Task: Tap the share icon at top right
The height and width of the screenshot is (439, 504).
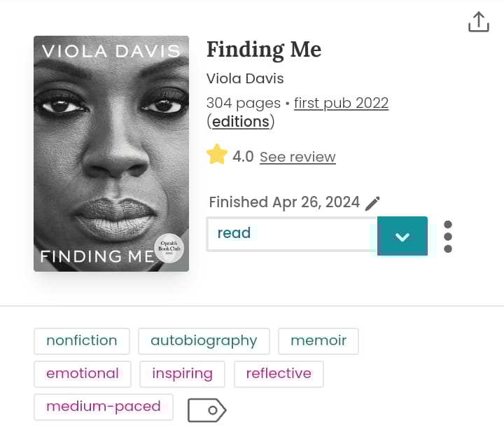Action: 479,22
